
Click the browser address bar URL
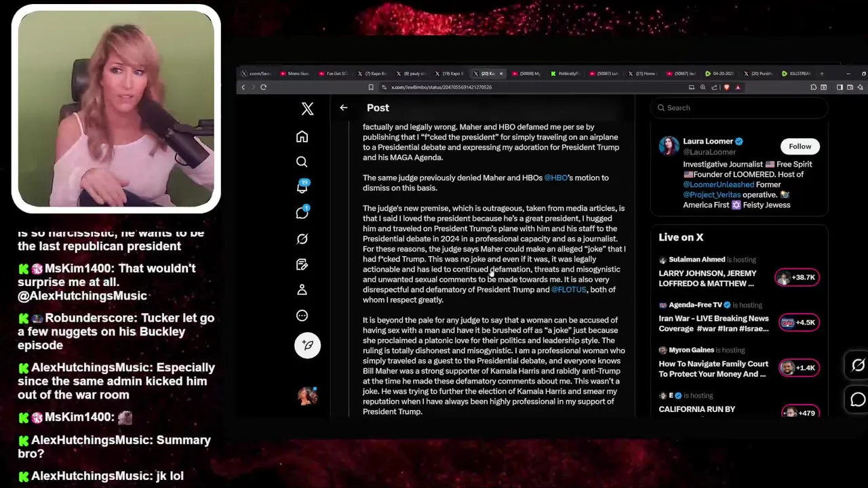point(441,87)
